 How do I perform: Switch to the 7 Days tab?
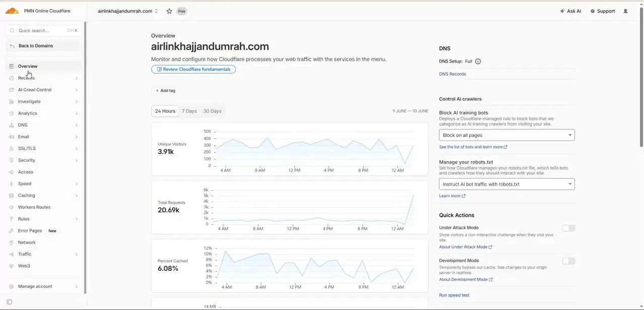click(x=189, y=111)
